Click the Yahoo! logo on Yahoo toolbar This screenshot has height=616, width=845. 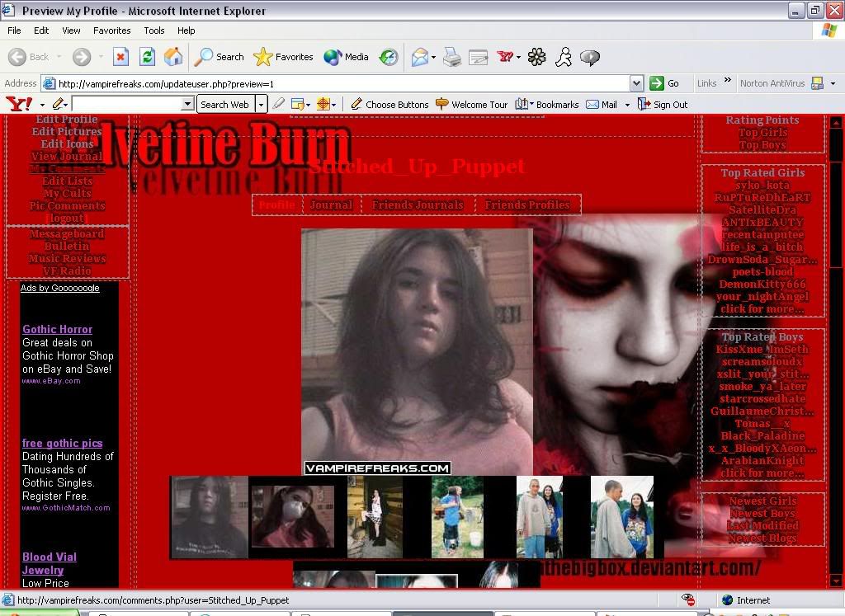[x=19, y=103]
